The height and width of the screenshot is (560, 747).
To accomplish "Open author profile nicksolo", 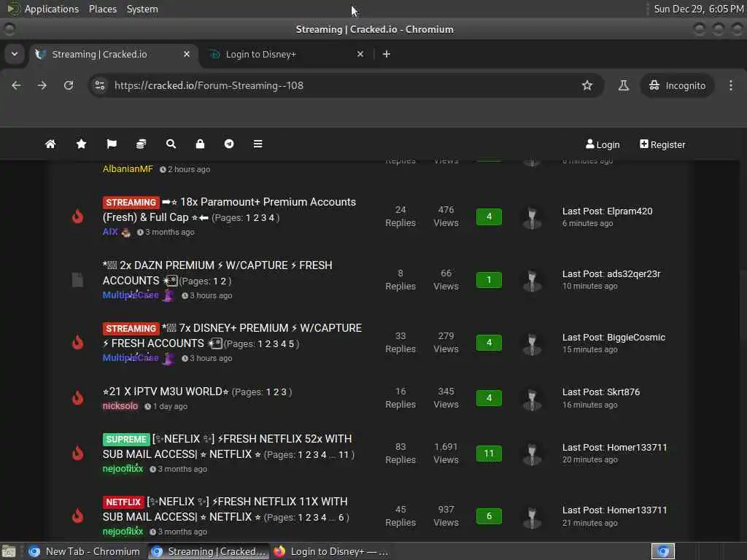I will pyautogui.click(x=120, y=406).
